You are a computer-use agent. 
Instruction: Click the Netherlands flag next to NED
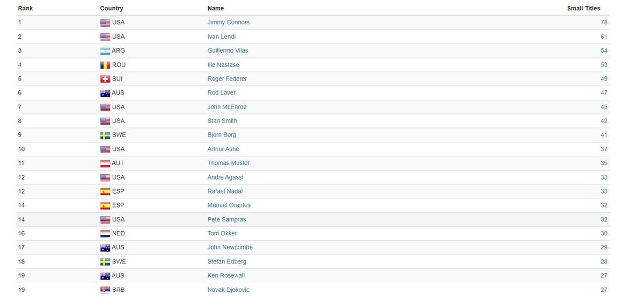105,234
